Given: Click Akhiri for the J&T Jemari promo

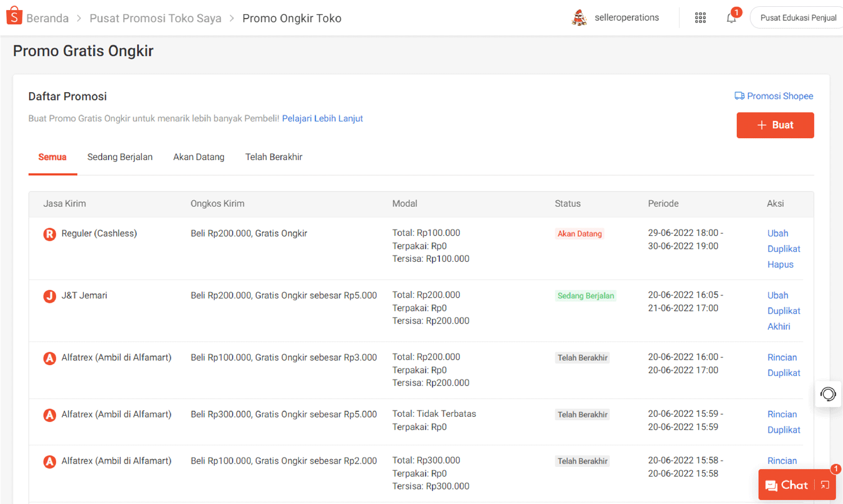Looking at the screenshot, I should pos(778,326).
